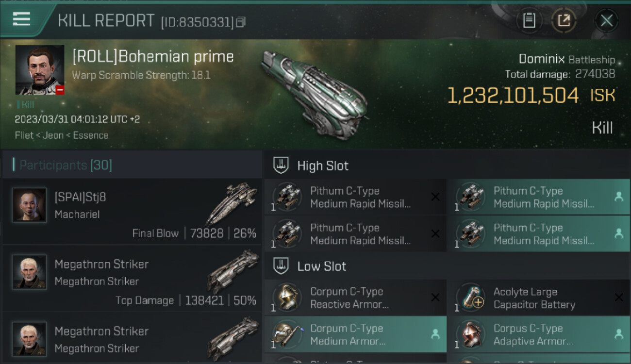Image resolution: width=631 pixels, height=364 pixels.
Task: Copy the kill report ID
Action: pos(241,22)
